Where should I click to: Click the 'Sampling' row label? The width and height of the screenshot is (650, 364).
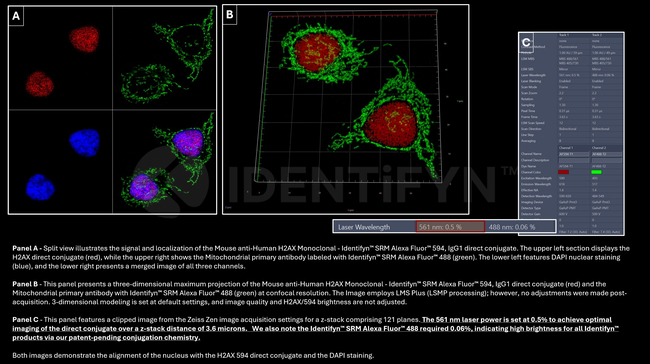(x=528, y=105)
